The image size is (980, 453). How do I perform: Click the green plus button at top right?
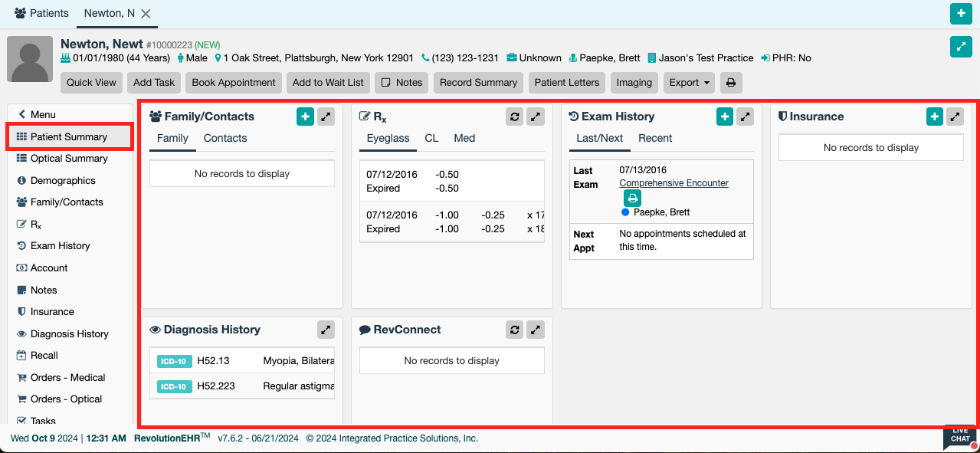(x=961, y=14)
